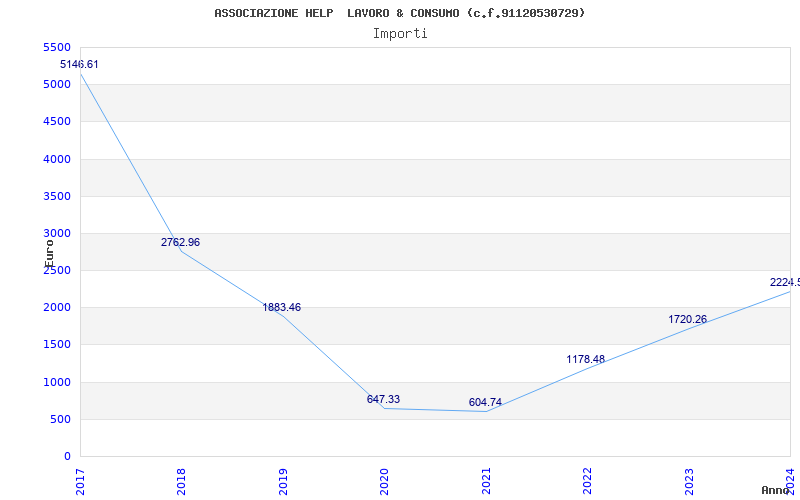Click the 2021 x-axis label

tap(486, 482)
